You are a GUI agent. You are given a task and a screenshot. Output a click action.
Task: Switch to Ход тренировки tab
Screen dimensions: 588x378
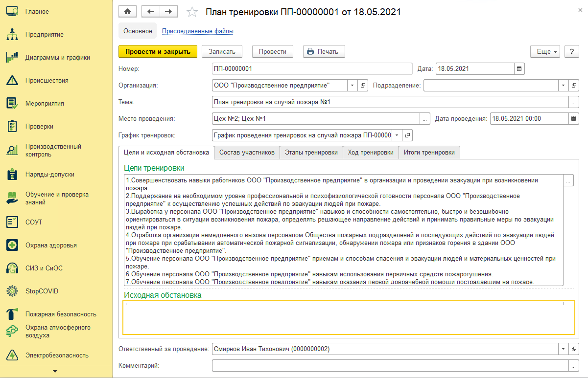coord(371,152)
